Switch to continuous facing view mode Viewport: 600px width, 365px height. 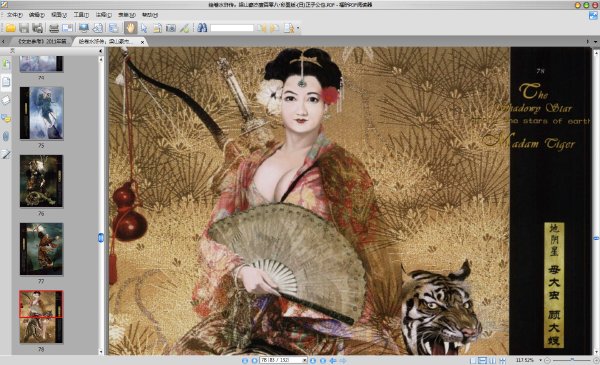coord(502,360)
